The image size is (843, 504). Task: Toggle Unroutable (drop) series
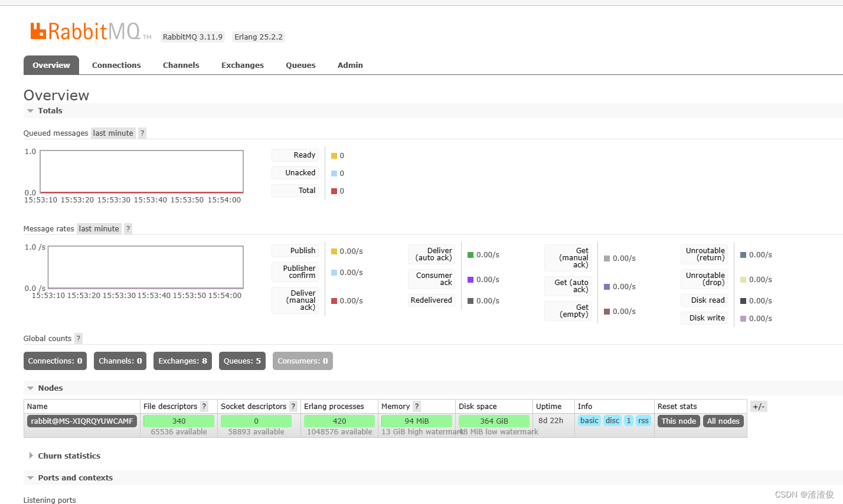tap(704, 279)
